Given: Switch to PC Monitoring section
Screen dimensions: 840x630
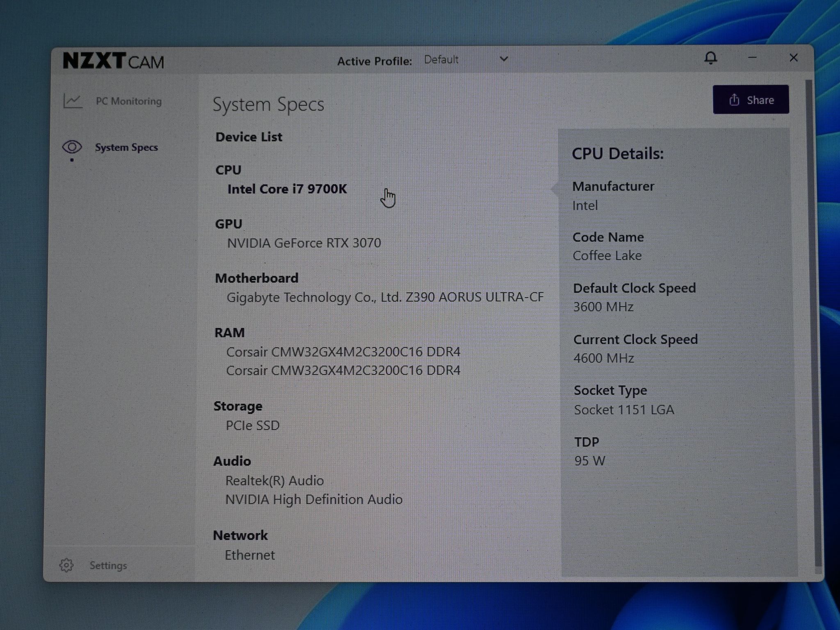Looking at the screenshot, I should 128,101.
